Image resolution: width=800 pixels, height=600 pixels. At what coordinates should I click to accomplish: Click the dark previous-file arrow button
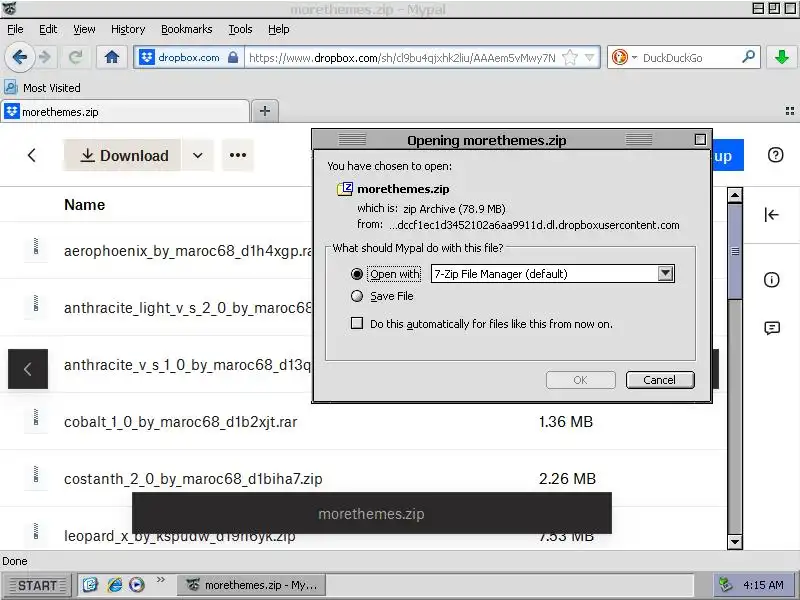[28, 369]
